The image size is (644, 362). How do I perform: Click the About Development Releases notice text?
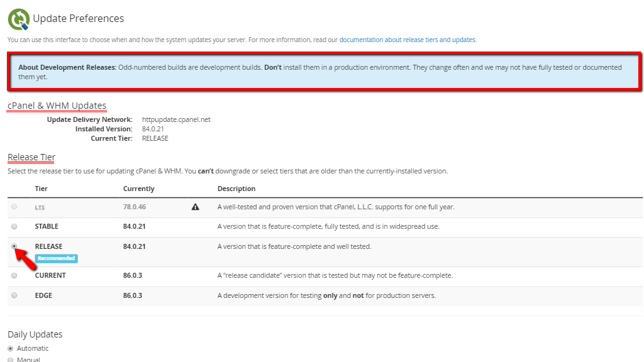click(x=320, y=72)
